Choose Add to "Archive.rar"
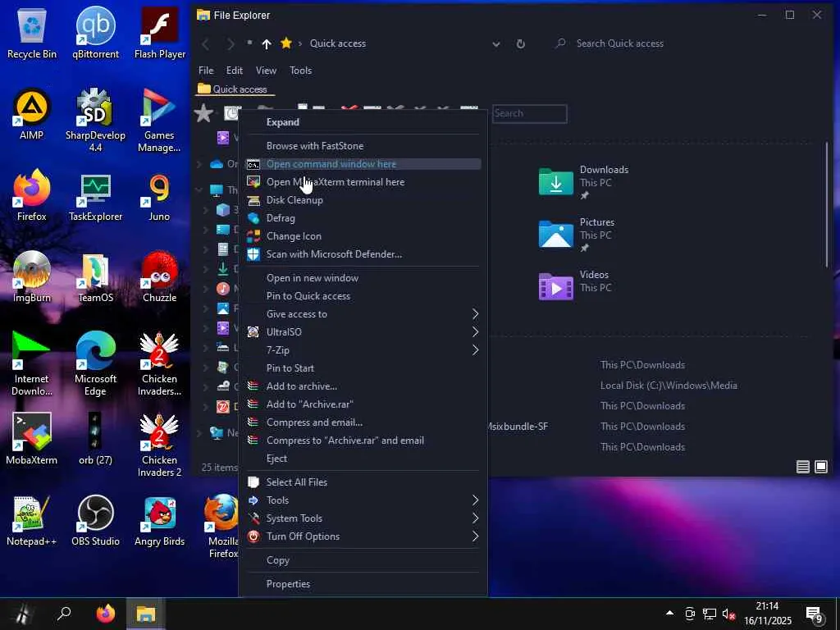This screenshot has width=840, height=630. 363,404
